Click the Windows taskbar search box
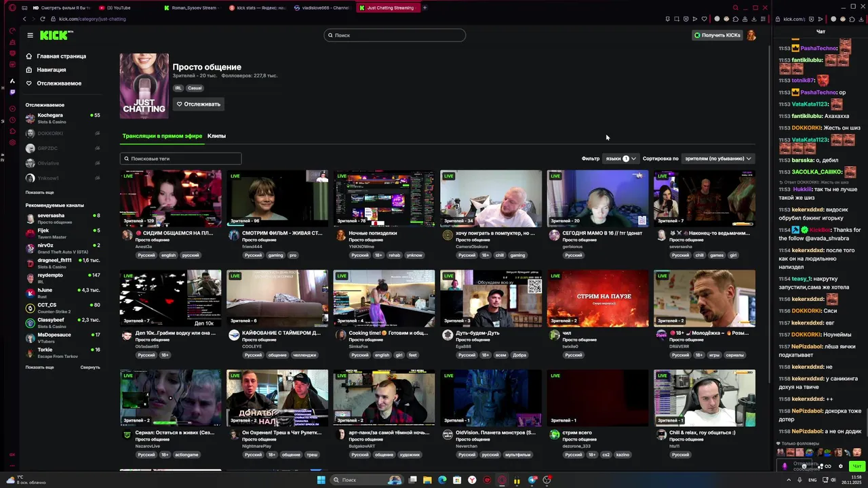This screenshot has height=488, width=868. (x=366, y=480)
